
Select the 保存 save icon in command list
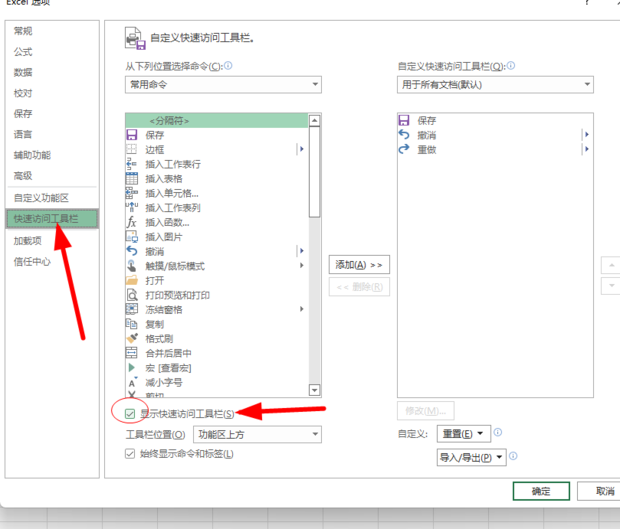pos(131,135)
